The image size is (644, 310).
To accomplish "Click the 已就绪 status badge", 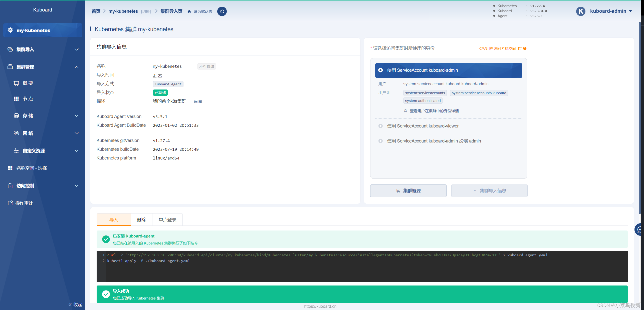I will [160, 92].
